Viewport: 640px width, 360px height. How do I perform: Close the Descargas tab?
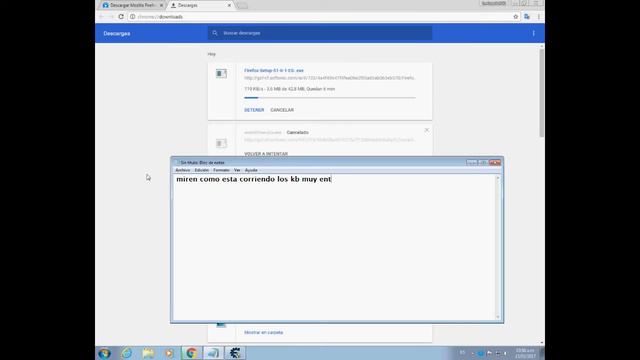point(229,5)
